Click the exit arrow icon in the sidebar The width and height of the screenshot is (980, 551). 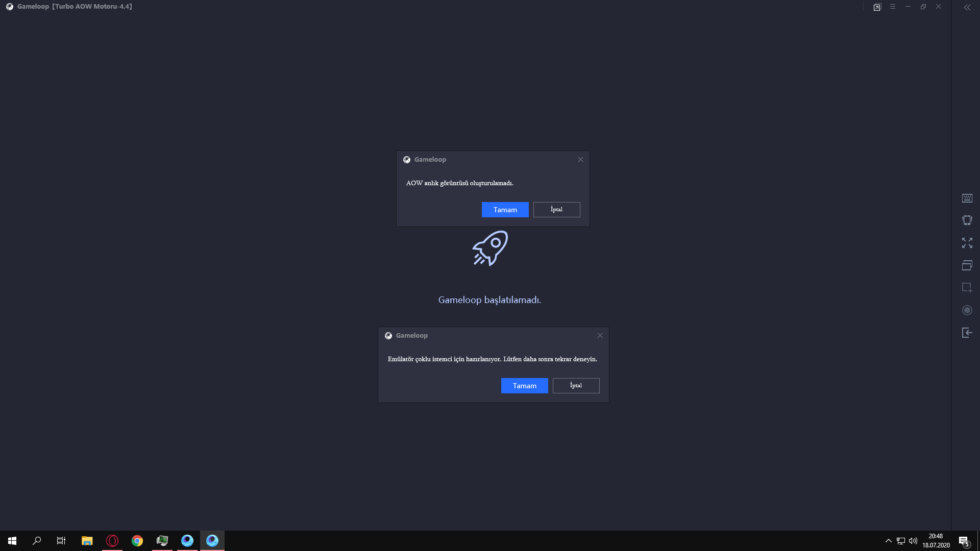click(967, 333)
